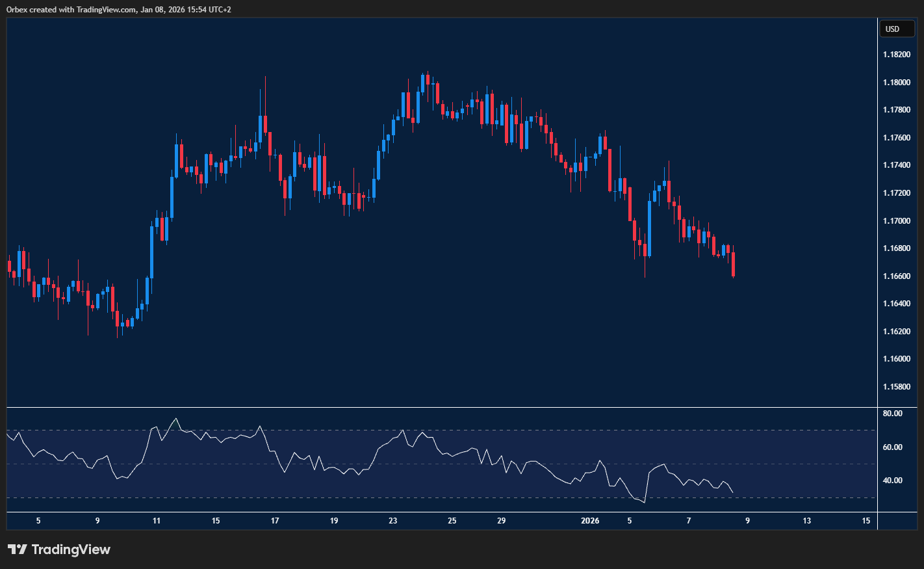Select the 80.00 level on the RSI scale
Screen dimensions: 924x569
click(x=894, y=413)
